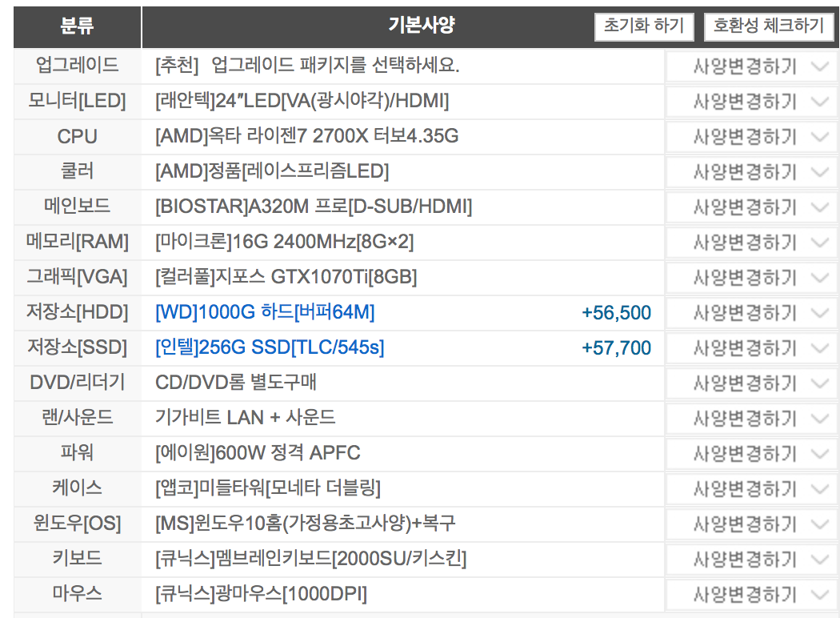
Task: Open 사양변경하기 dropdown for 저장소[SSD] row
Action: click(750, 348)
